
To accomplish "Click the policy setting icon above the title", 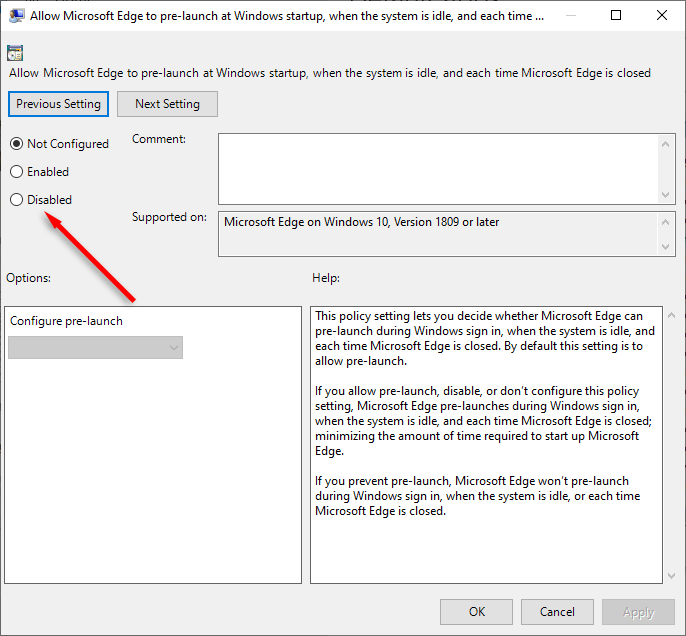I will click(15, 53).
